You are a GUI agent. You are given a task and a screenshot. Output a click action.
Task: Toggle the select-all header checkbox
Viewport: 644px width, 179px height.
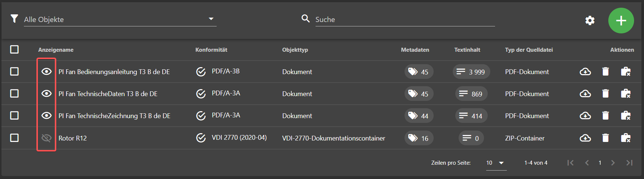[14, 49]
